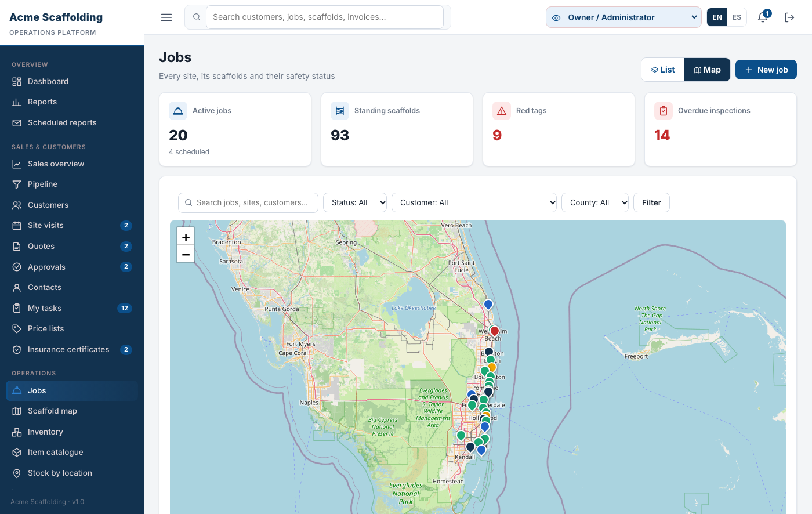Open Item catalogue in the sidebar
812x514 pixels.
point(72,453)
